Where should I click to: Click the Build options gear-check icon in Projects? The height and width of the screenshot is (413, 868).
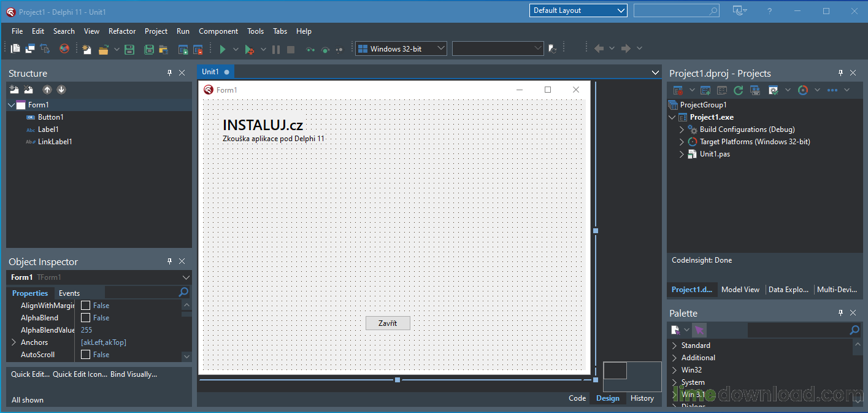[773, 90]
